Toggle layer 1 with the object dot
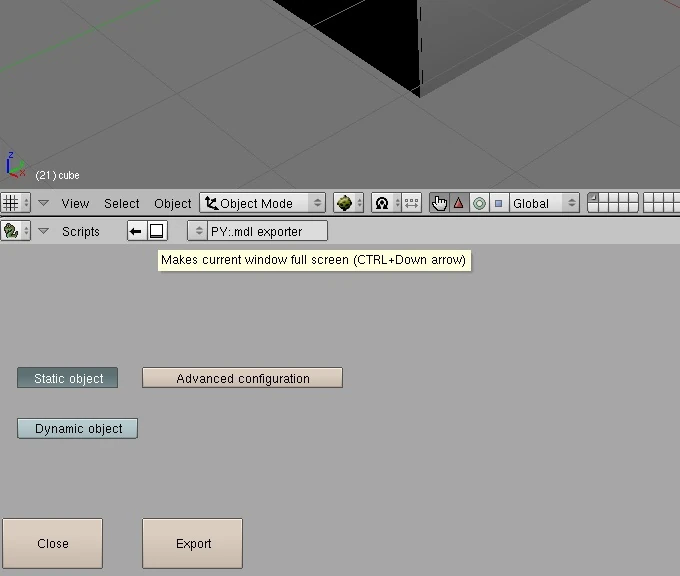Viewport: 680px width, 576px height. 593,198
